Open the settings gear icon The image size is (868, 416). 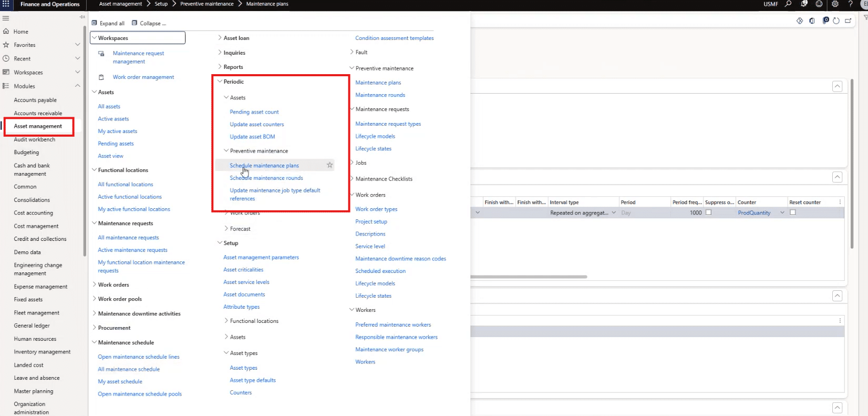point(835,4)
